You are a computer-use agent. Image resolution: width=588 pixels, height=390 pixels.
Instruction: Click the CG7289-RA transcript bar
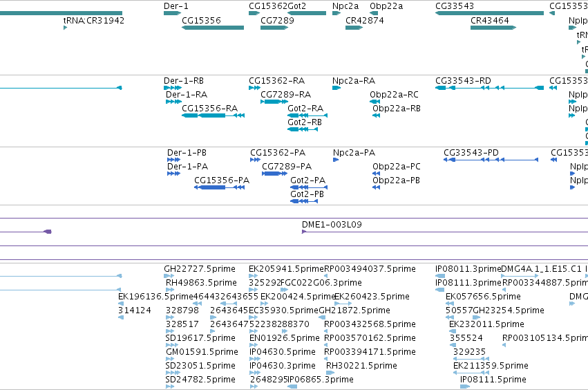(x=274, y=102)
